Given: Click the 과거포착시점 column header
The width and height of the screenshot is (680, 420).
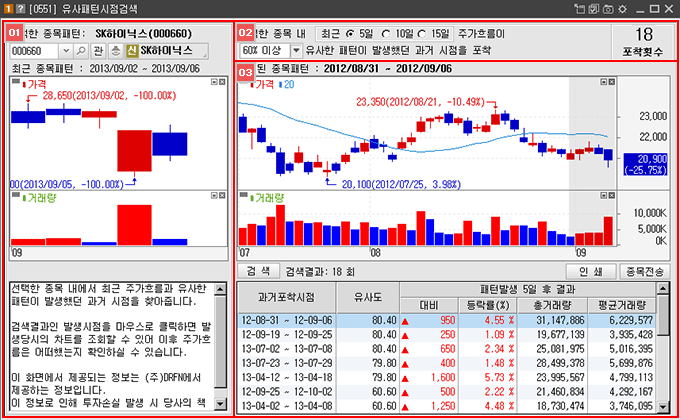Looking at the screenshot, I should point(286,298).
